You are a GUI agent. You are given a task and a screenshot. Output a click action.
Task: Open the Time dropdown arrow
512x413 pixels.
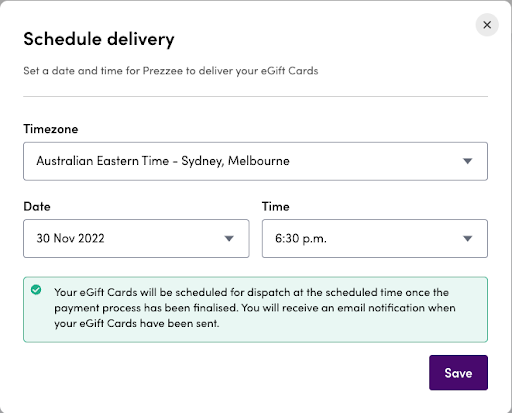pos(468,239)
